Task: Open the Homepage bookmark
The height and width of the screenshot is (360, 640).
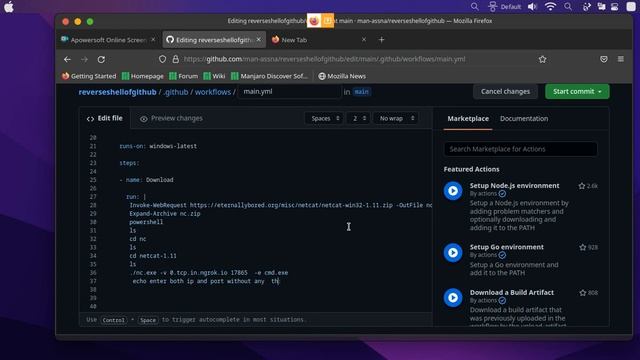Action: pos(143,76)
